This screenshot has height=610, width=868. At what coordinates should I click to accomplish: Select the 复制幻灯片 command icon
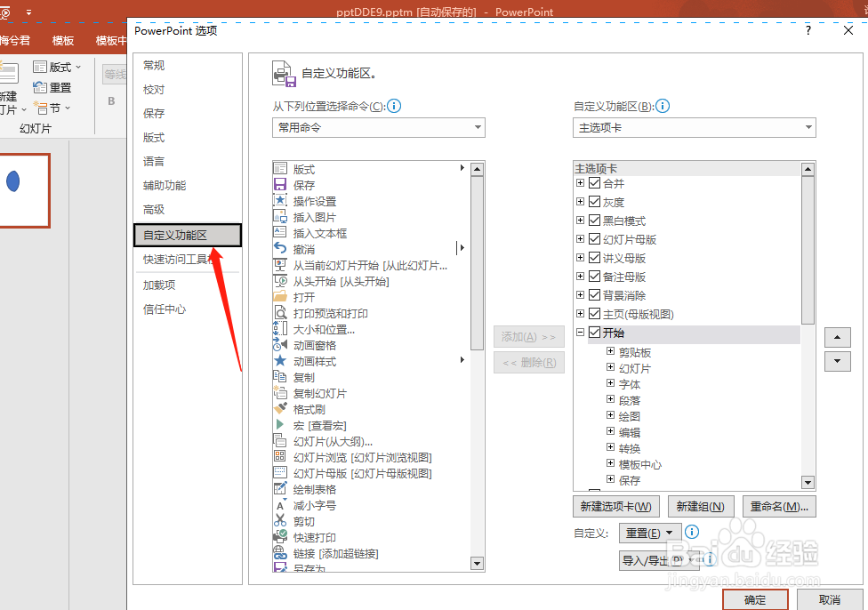pyautogui.click(x=280, y=393)
